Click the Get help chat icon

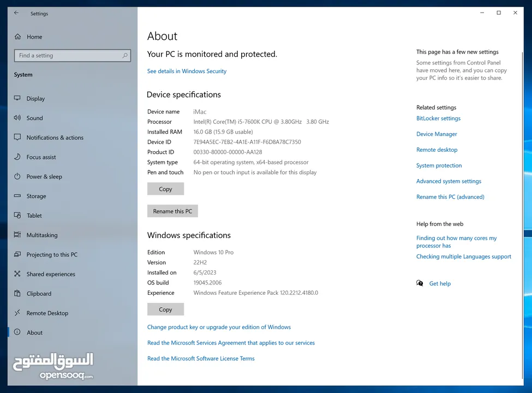point(420,283)
